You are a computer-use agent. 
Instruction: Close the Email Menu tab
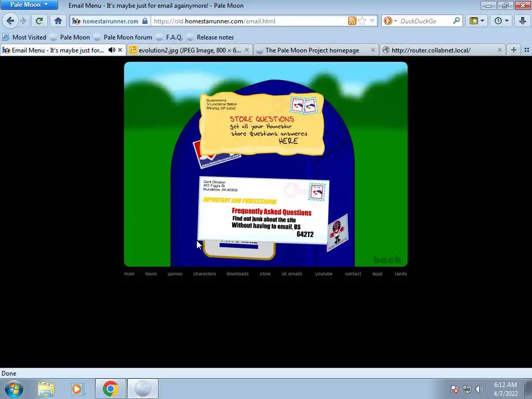tap(120, 50)
